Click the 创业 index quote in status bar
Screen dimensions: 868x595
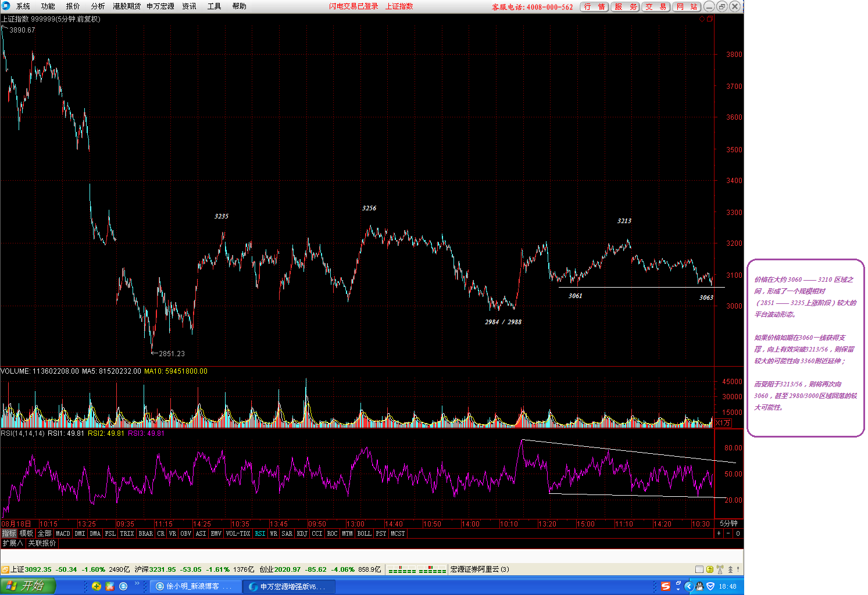pyautogui.click(x=320, y=569)
